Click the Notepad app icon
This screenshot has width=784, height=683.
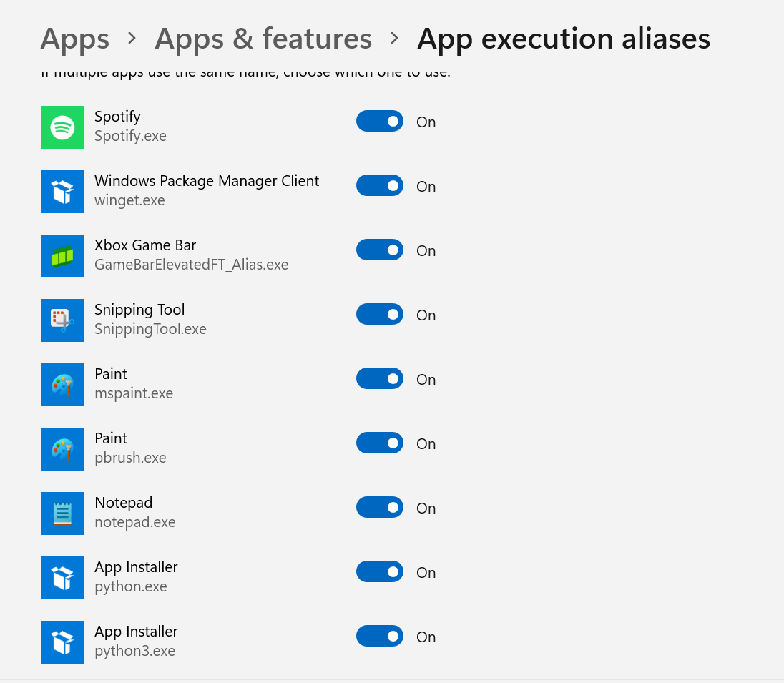click(x=62, y=514)
